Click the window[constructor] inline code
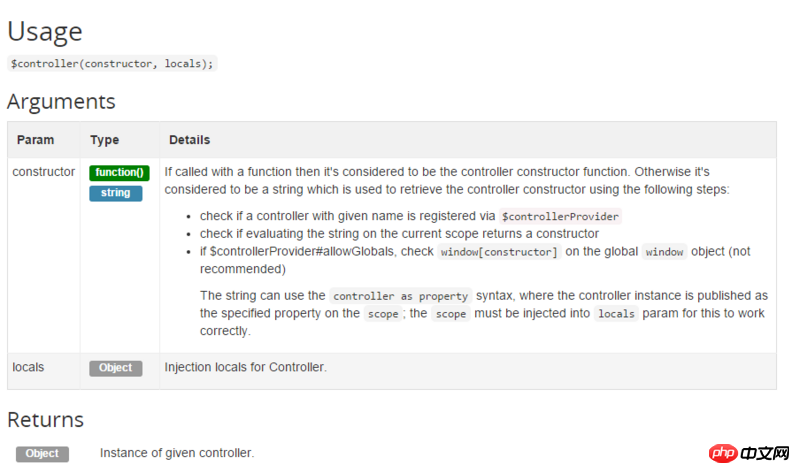The image size is (800, 473). (x=499, y=252)
